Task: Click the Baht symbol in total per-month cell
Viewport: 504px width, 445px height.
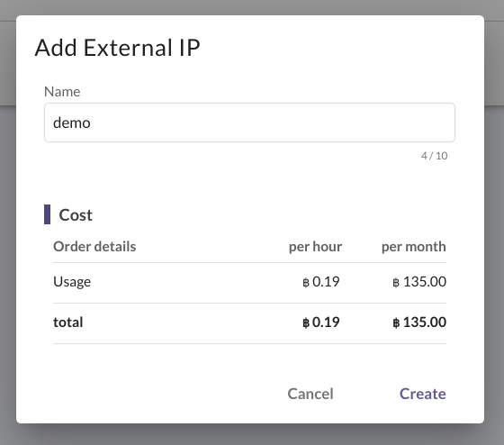Action: (396, 322)
